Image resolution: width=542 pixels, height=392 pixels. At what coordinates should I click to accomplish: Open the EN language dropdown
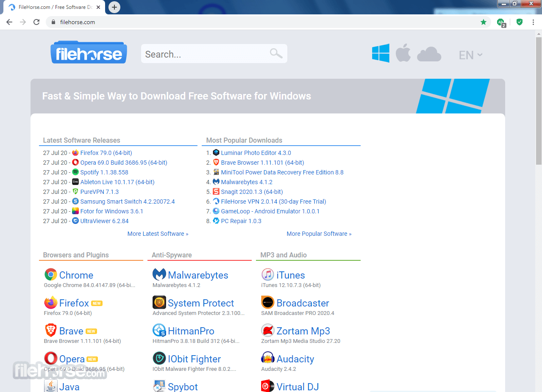pos(470,55)
